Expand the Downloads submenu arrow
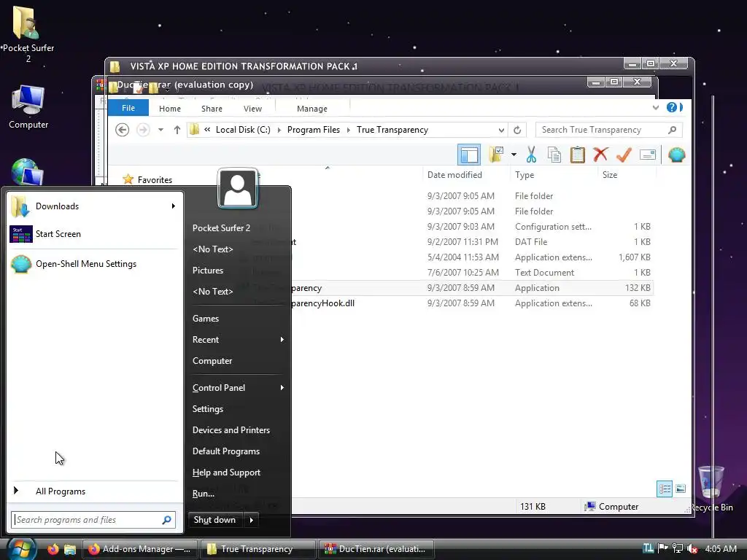This screenshot has width=747, height=560. 174,206
